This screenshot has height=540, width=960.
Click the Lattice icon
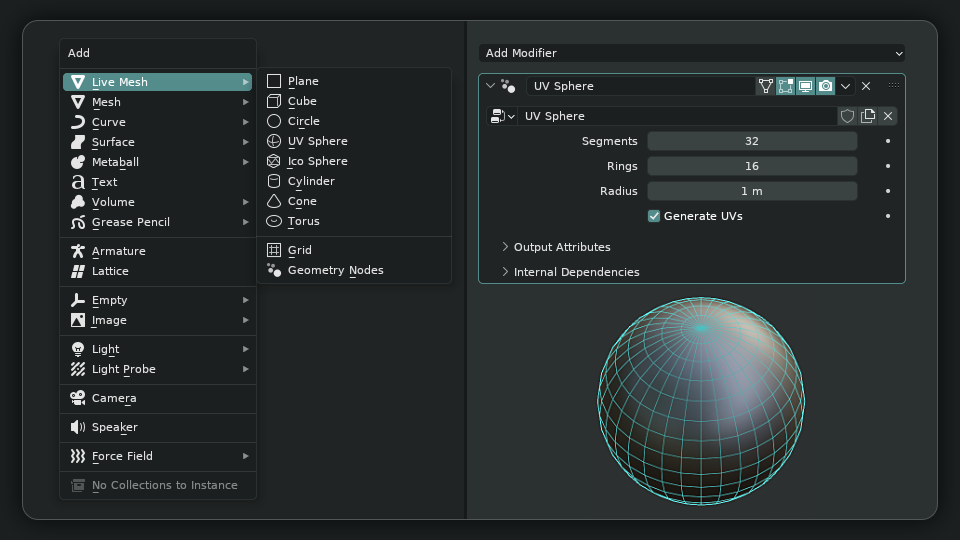(78, 271)
